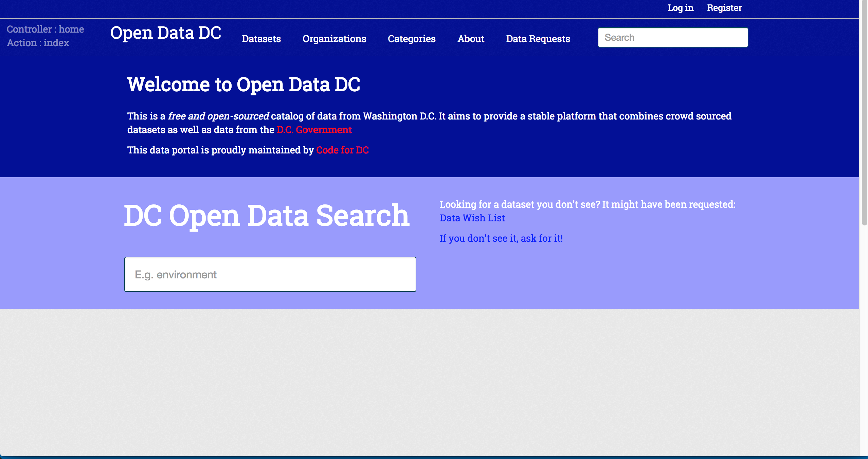Screen dimensions: 868x459
Task: Click the Log in link
Action: pos(680,8)
